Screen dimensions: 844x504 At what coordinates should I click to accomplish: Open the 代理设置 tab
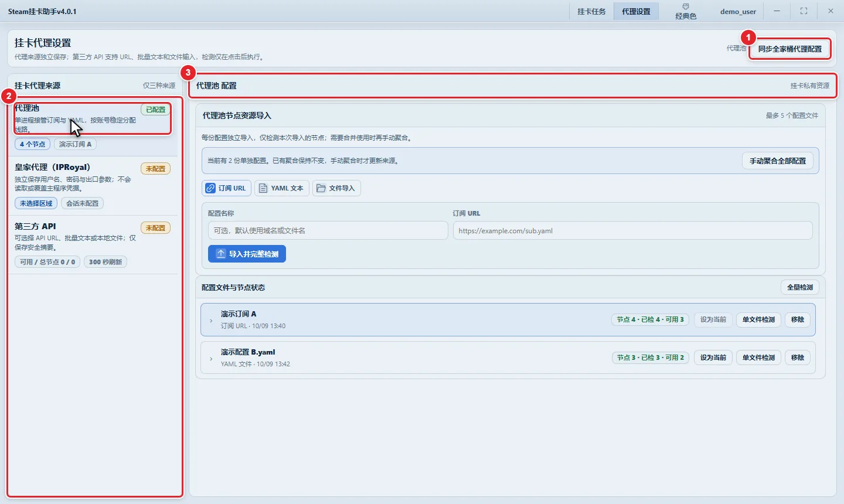point(636,11)
